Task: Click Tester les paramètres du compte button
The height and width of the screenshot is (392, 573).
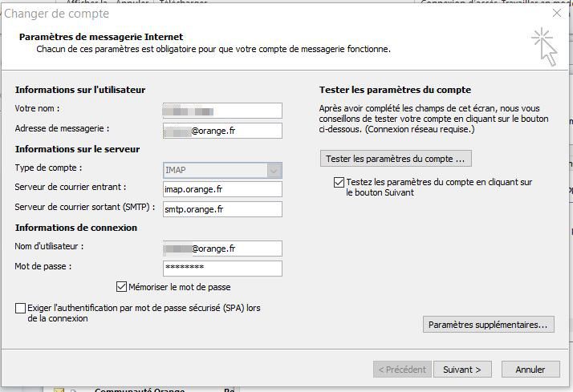Action: [x=395, y=159]
